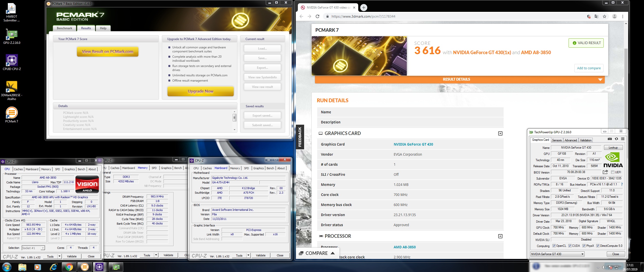Click Add to compare on the 3DMark page
Image resolution: width=644 pixels, height=272 pixels.
[x=589, y=68]
